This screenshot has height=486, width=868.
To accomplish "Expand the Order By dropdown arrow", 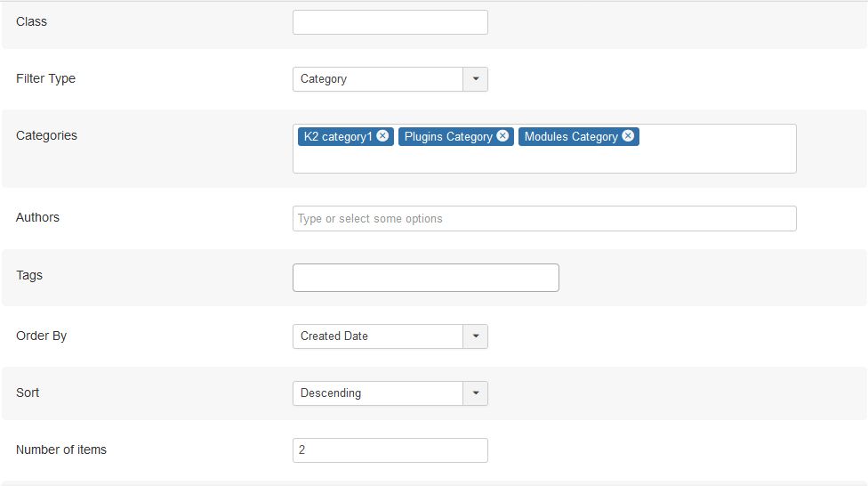I will [x=475, y=336].
